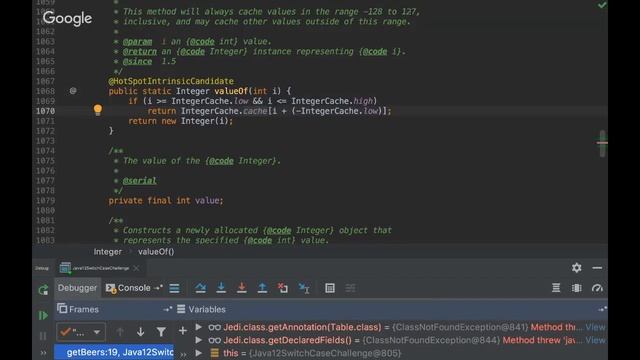
Task: Click the @HotSpotIntrinsicCandidate annotation
Action: click(171, 81)
